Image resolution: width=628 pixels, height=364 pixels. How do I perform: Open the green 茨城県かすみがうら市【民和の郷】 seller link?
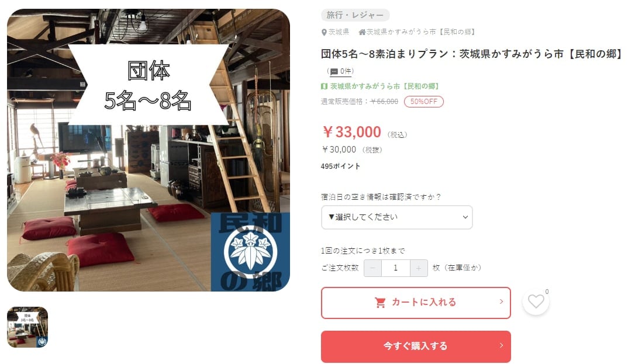click(384, 86)
